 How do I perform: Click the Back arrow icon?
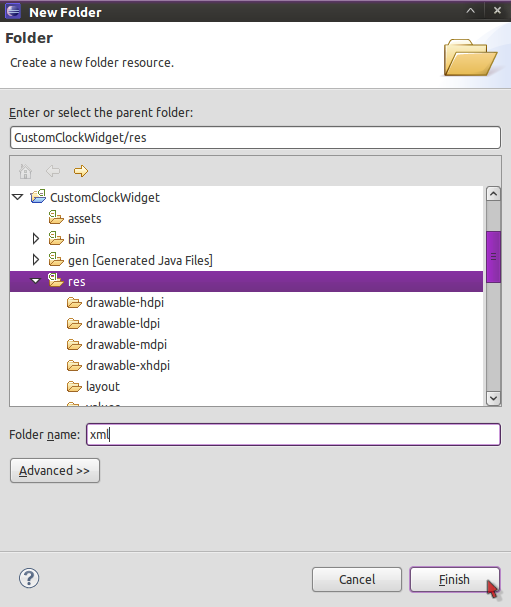53,171
